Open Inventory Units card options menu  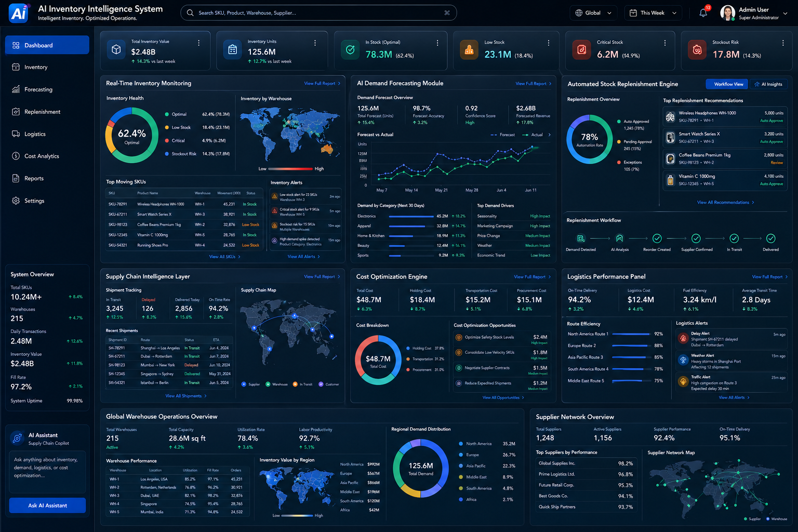click(x=315, y=43)
